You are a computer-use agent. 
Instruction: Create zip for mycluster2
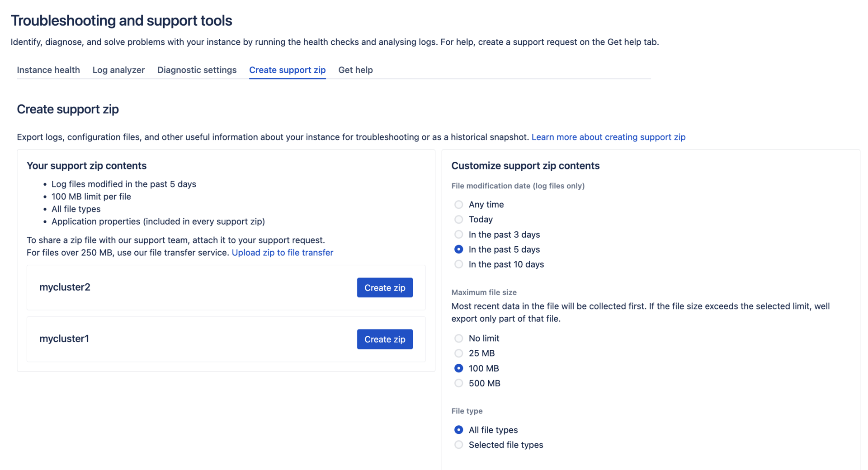384,287
